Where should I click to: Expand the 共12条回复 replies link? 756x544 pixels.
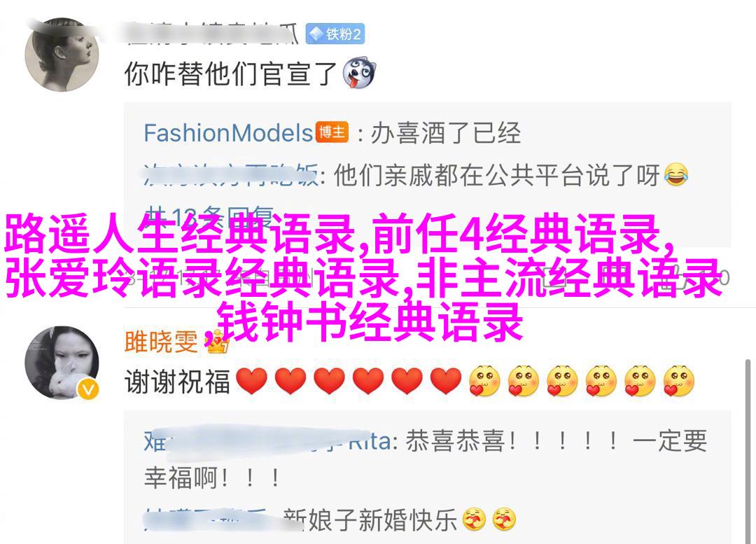tap(209, 216)
